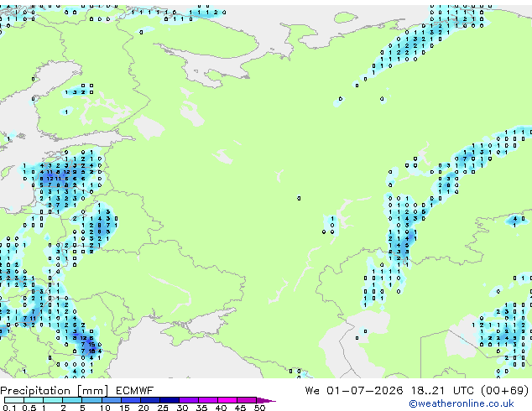Click the 0.1–0.5 mm legend color swatch
Screen dimensions: 532x411
(14, 400)
